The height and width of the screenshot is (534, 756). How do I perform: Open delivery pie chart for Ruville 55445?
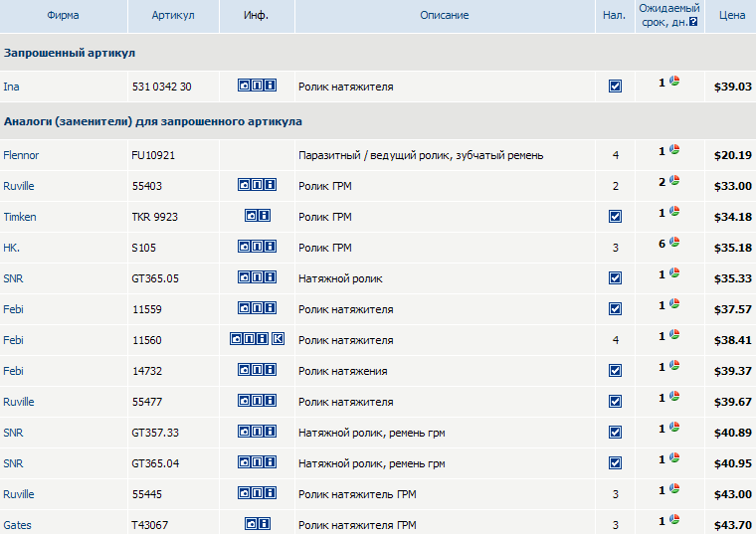click(674, 488)
